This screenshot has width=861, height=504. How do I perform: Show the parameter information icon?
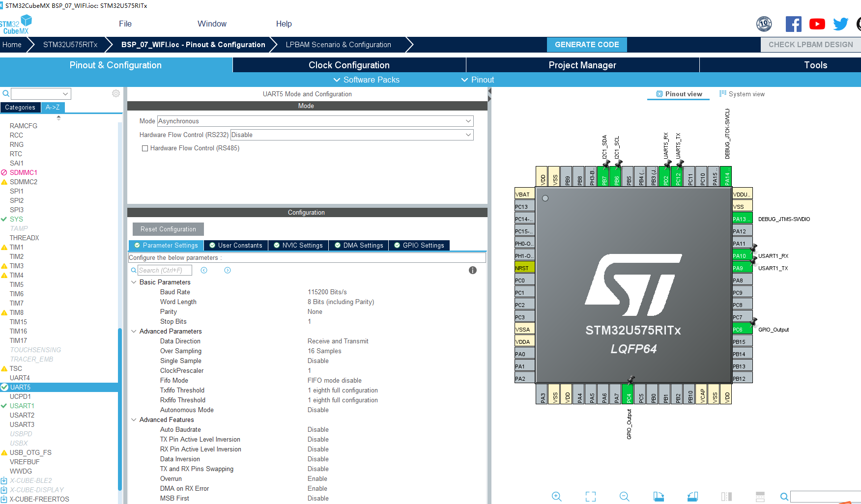click(473, 270)
